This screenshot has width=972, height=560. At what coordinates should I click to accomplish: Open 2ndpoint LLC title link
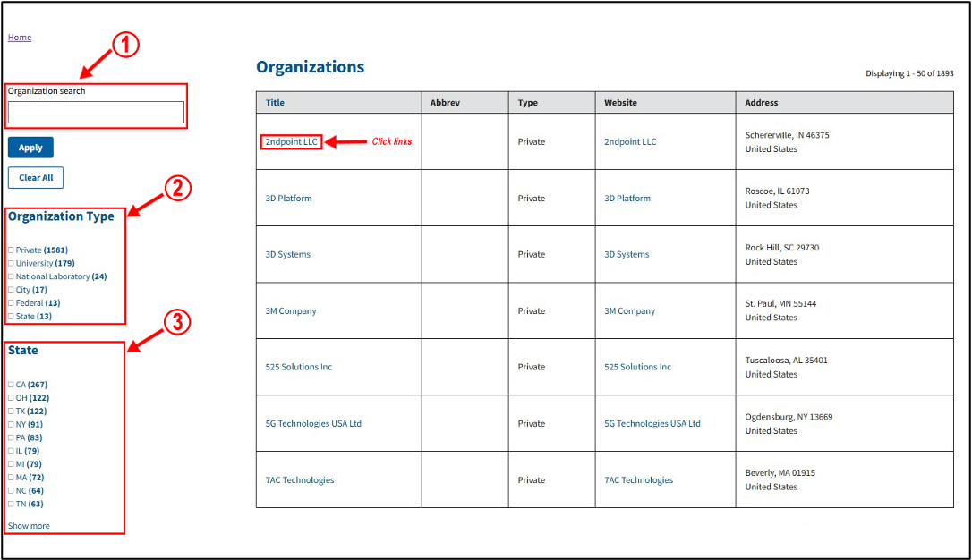(x=292, y=142)
